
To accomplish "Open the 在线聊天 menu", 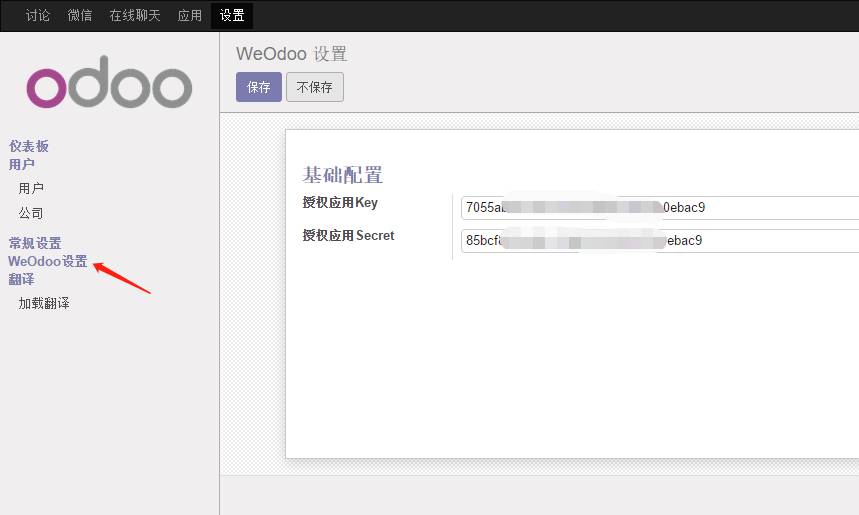I will (x=135, y=15).
